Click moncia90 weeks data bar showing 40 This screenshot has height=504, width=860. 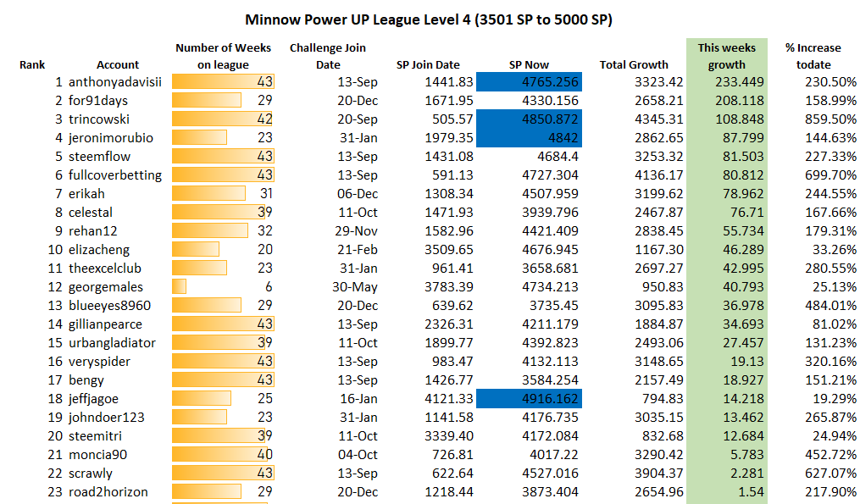[x=221, y=455]
